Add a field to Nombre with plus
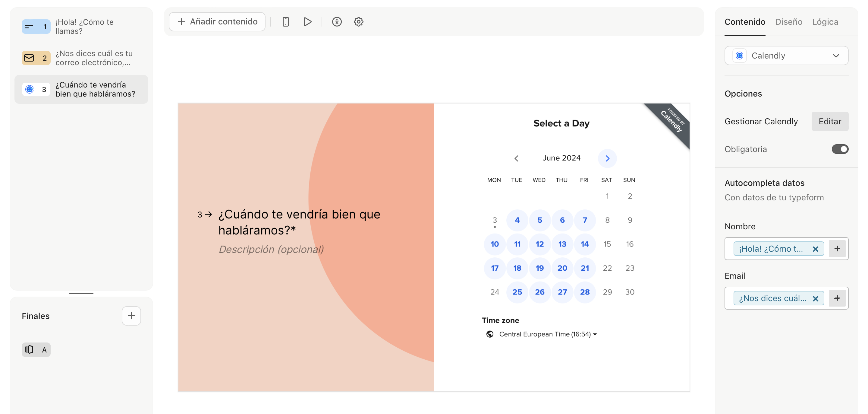Image resolution: width=868 pixels, height=414 pixels. click(837, 249)
